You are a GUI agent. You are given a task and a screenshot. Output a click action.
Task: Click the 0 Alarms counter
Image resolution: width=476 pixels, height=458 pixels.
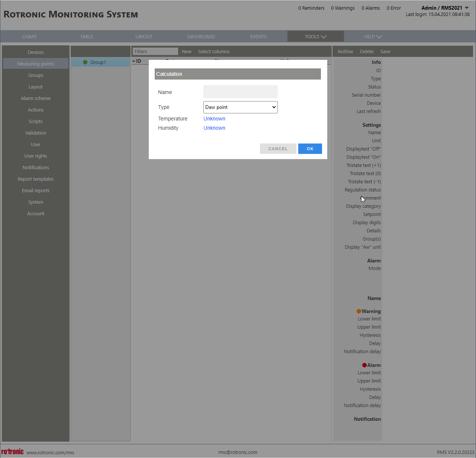[x=371, y=8]
